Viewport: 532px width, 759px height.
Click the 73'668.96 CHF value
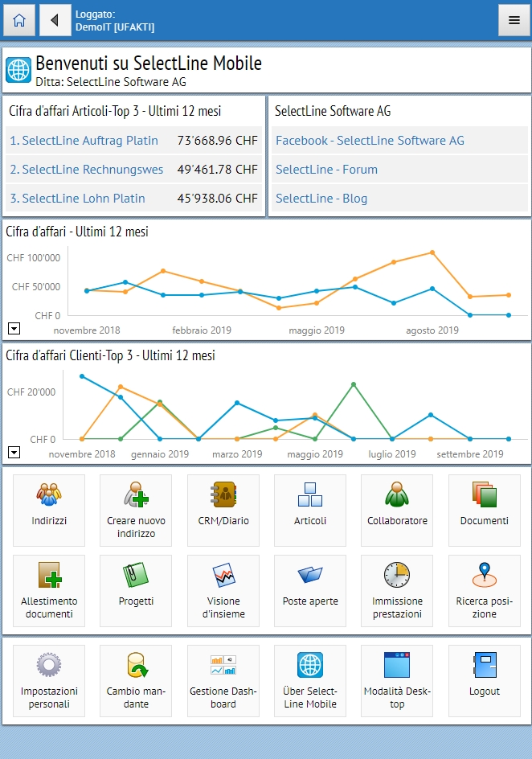coord(217,141)
